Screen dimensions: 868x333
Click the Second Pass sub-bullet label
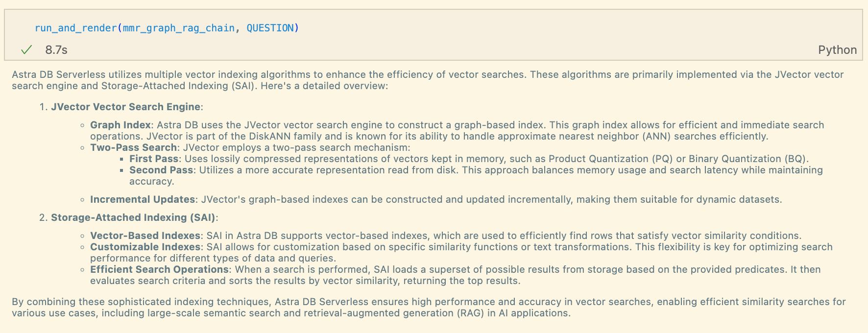[x=161, y=170]
